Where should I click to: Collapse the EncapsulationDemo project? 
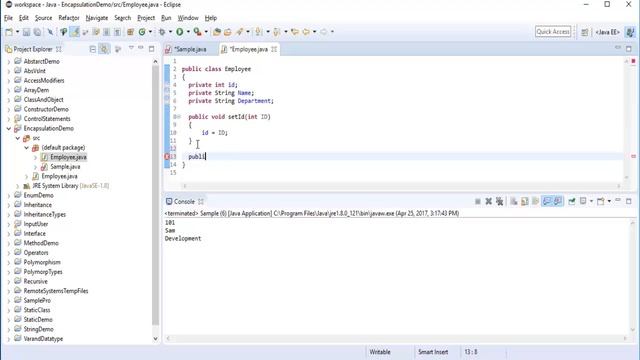pos(9,129)
